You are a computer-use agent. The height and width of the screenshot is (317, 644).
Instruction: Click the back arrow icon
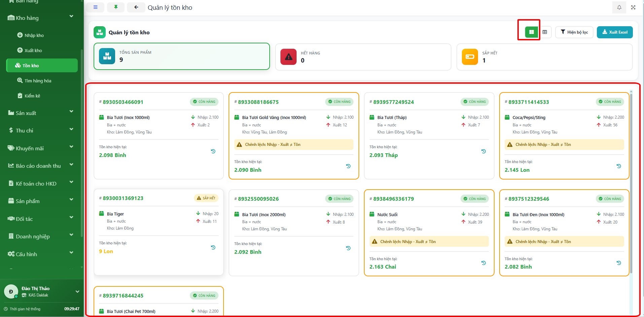pos(136,7)
